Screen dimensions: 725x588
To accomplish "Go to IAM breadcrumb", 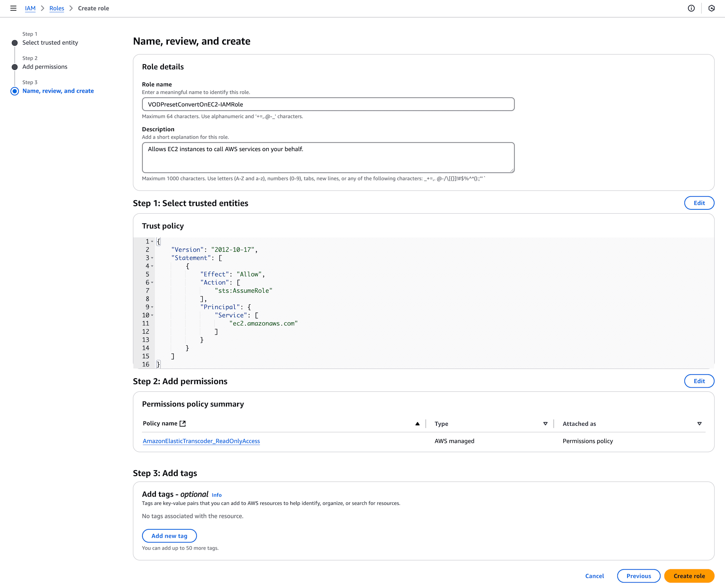I will coord(30,8).
